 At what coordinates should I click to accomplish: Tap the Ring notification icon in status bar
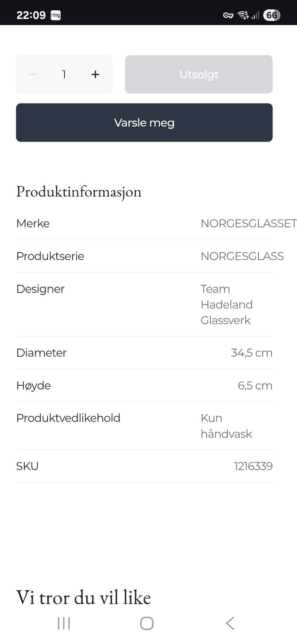point(56,15)
